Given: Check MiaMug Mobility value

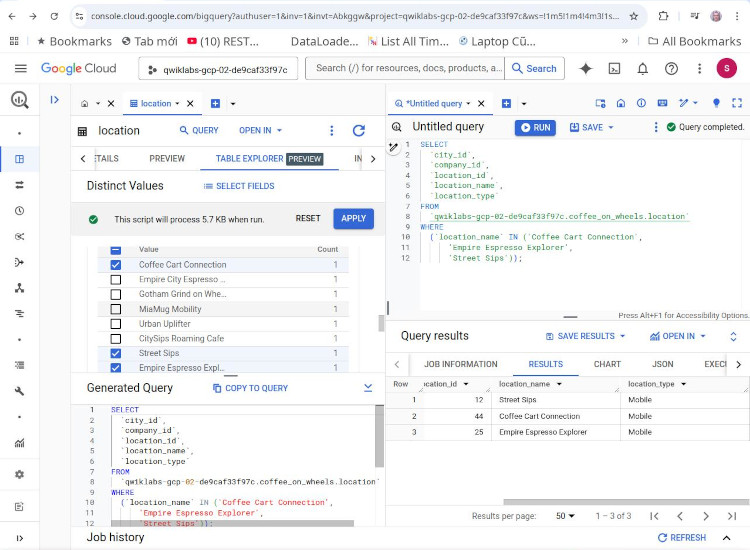Looking at the screenshot, I should (116, 309).
